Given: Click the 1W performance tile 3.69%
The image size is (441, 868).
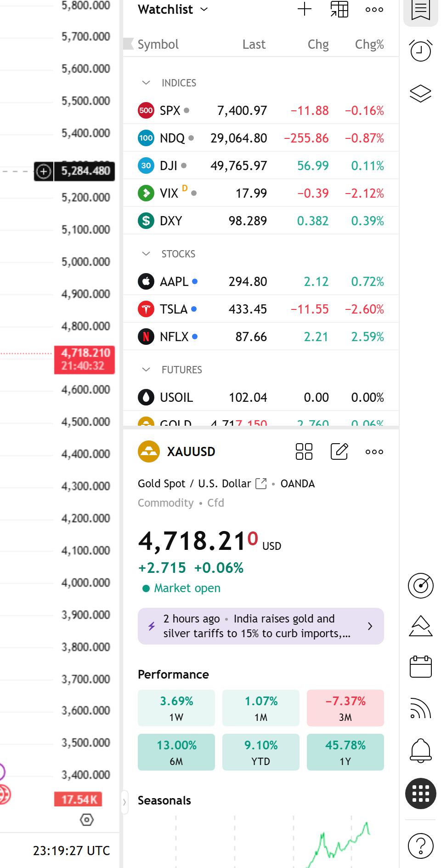Looking at the screenshot, I should (x=176, y=708).
